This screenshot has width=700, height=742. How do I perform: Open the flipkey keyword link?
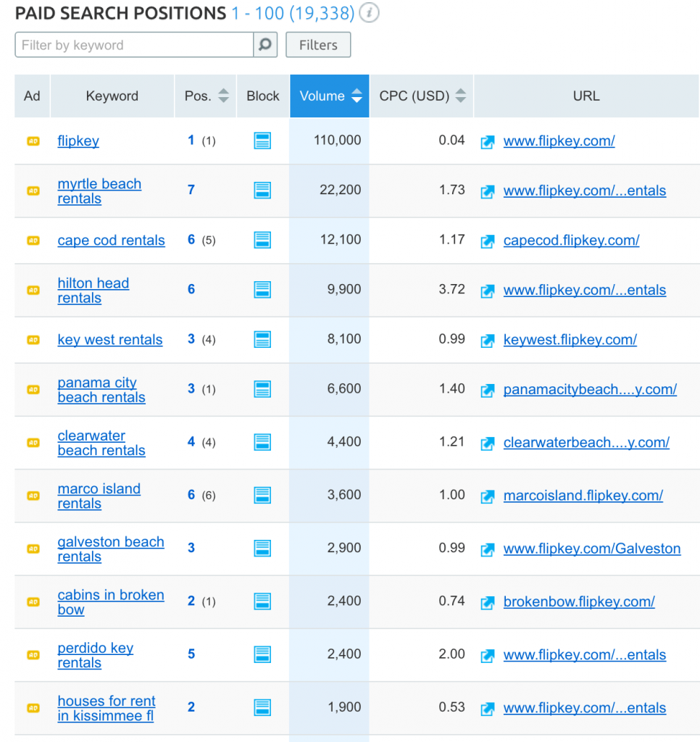(78, 141)
